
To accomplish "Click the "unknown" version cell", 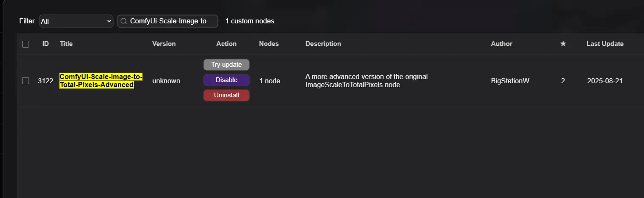I will pos(166,81).
